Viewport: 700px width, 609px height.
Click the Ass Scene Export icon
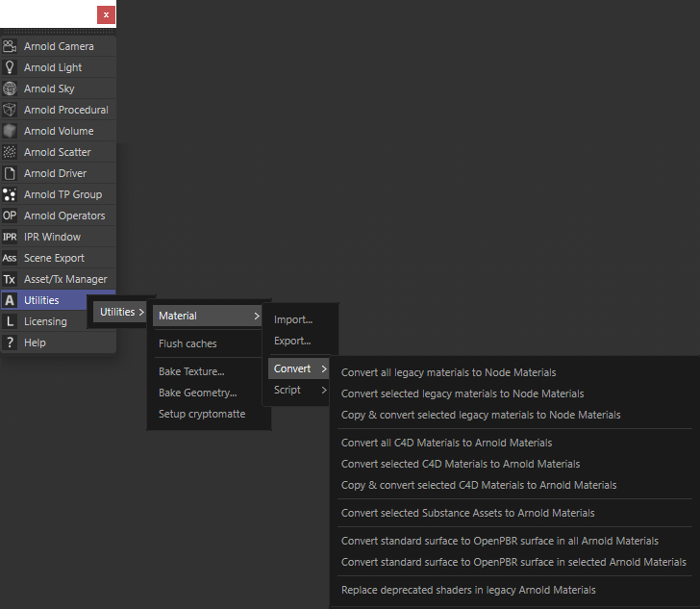[x=10, y=258]
